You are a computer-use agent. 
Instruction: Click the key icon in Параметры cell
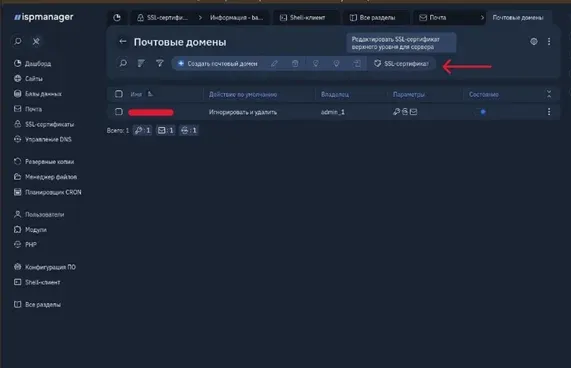[x=396, y=112]
